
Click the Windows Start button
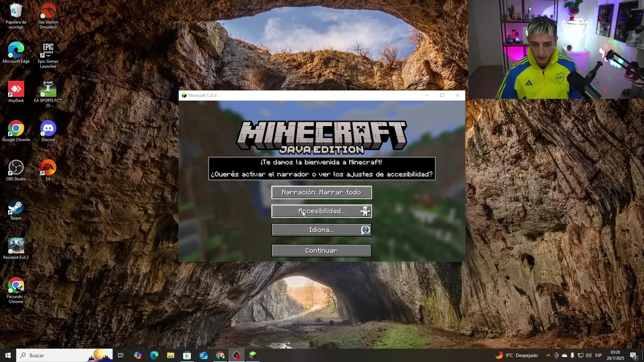coord(8,355)
